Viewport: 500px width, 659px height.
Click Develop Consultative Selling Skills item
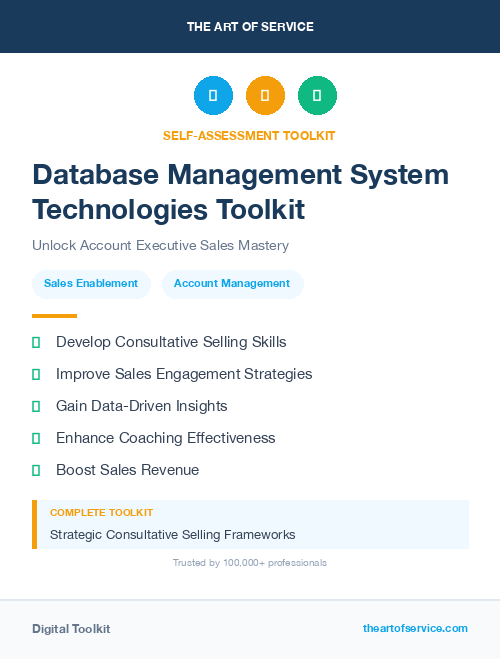click(171, 342)
